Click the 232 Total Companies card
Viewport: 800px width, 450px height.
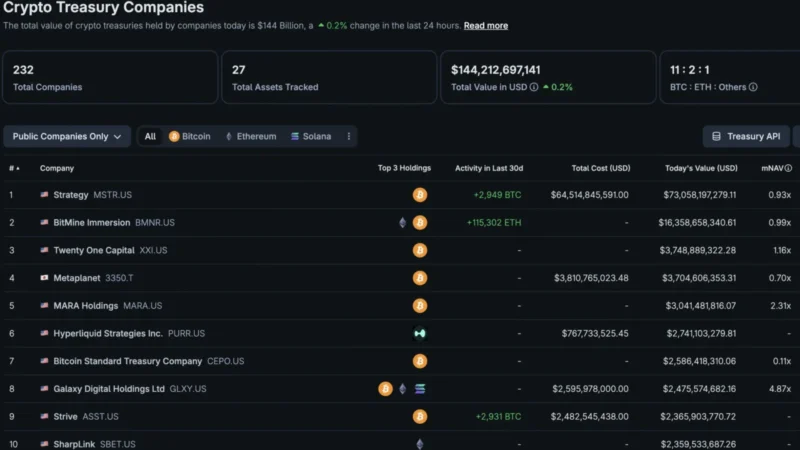point(110,77)
